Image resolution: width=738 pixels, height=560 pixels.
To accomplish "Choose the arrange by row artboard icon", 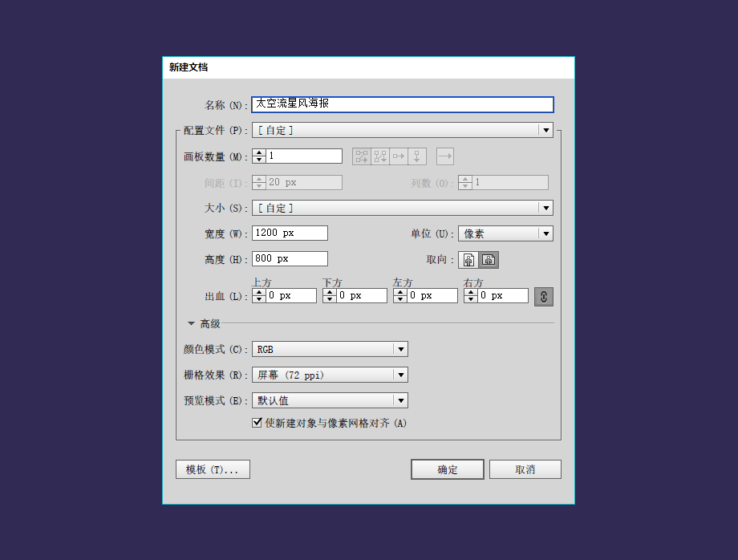I will [399, 156].
